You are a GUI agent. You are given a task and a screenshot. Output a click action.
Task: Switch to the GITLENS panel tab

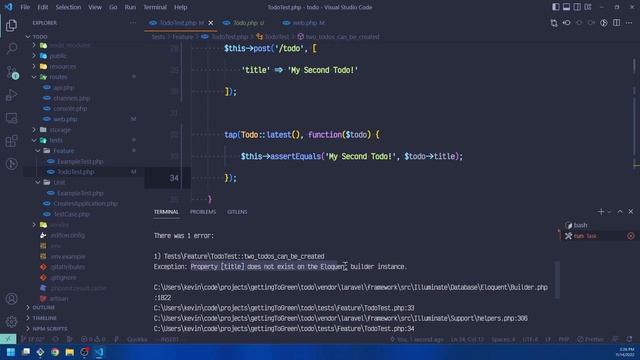(237, 212)
